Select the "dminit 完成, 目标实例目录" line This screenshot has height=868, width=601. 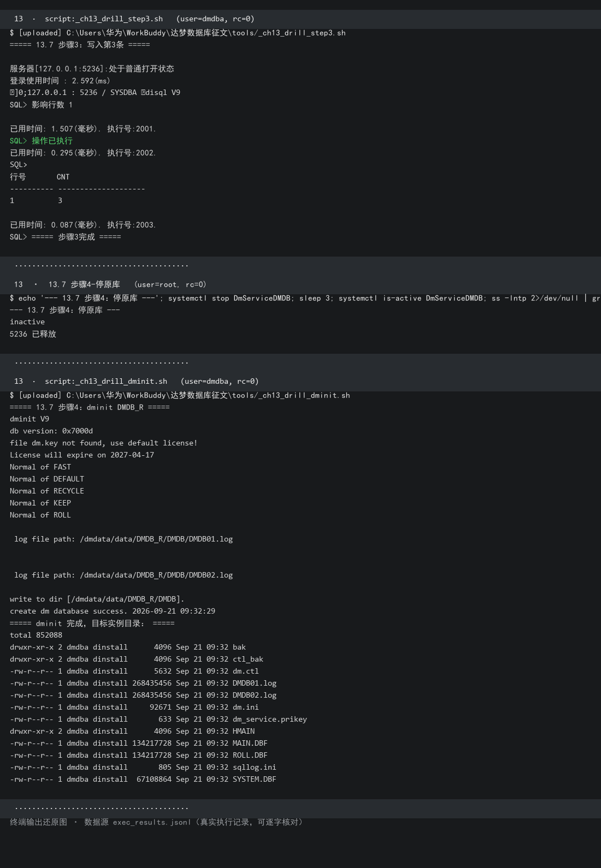tap(92, 623)
